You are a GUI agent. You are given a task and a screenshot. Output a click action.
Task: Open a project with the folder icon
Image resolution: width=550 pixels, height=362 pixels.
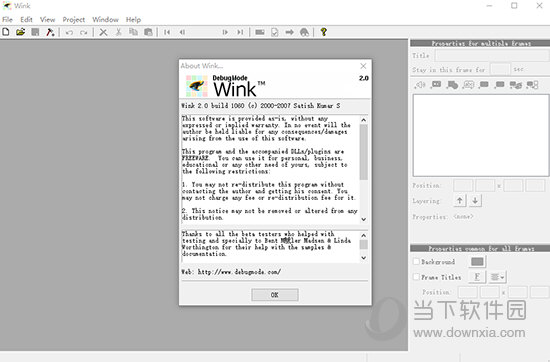(20, 32)
